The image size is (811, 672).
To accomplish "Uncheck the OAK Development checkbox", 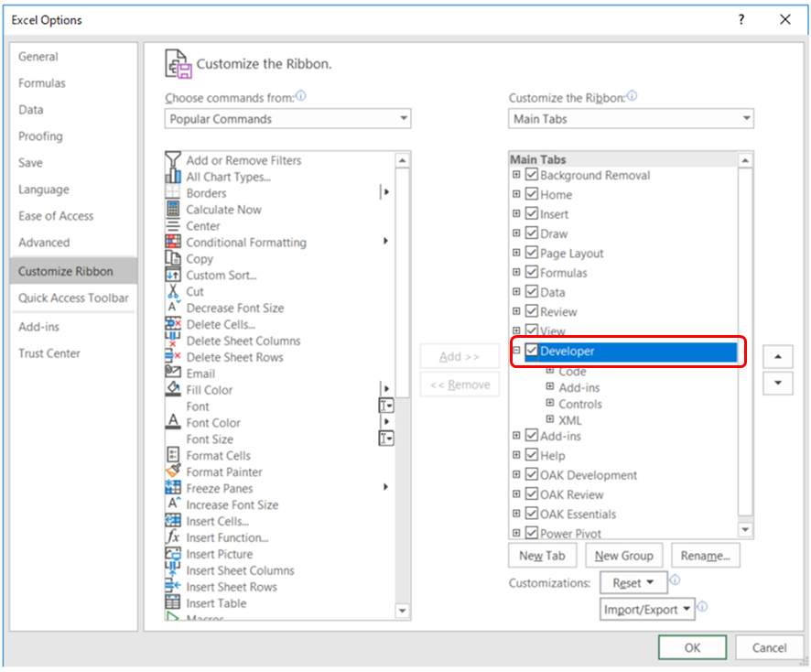I will pyautogui.click(x=532, y=474).
